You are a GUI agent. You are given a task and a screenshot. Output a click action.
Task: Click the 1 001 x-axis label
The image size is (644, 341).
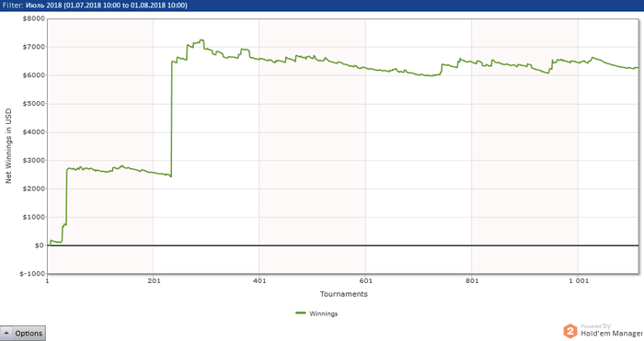(x=579, y=280)
